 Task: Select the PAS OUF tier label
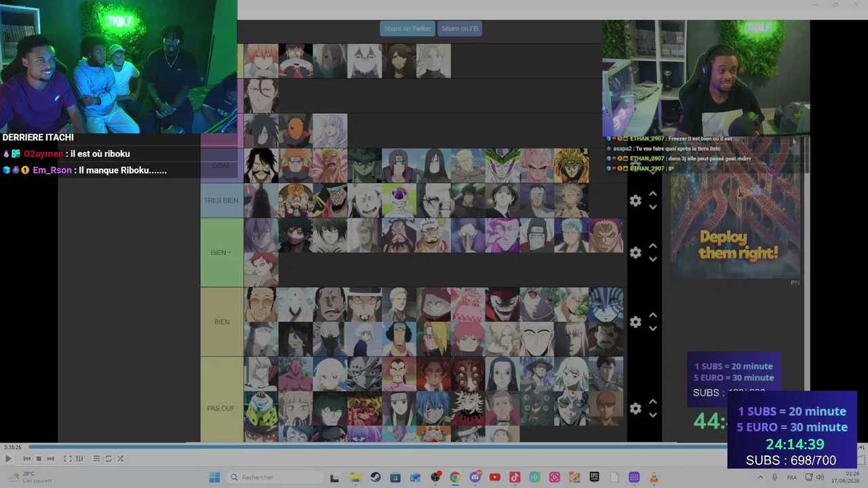pos(222,408)
